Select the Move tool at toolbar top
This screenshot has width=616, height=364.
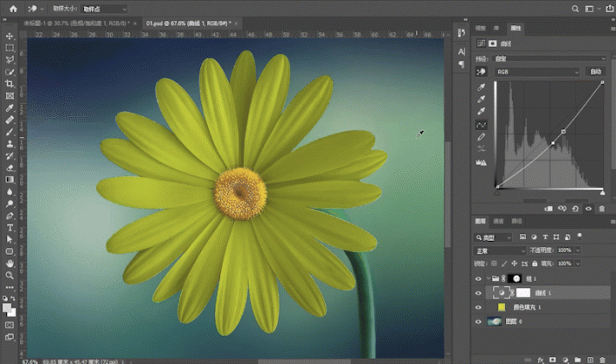tap(10, 36)
